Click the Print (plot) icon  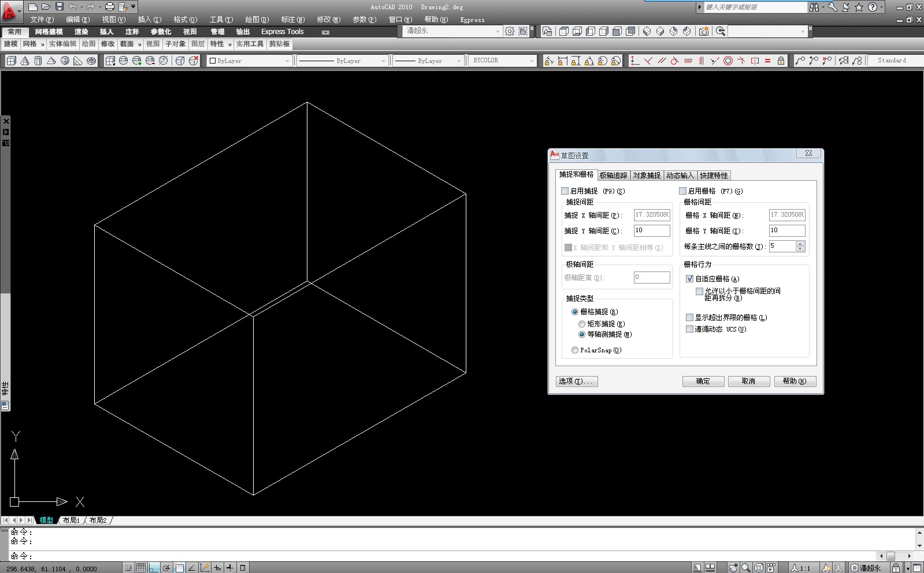point(110,7)
